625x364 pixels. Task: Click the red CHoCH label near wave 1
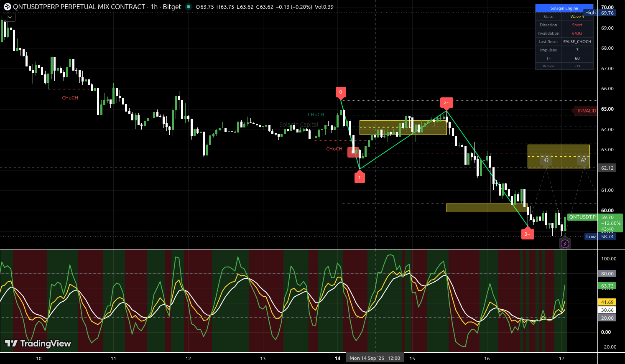[x=334, y=149]
